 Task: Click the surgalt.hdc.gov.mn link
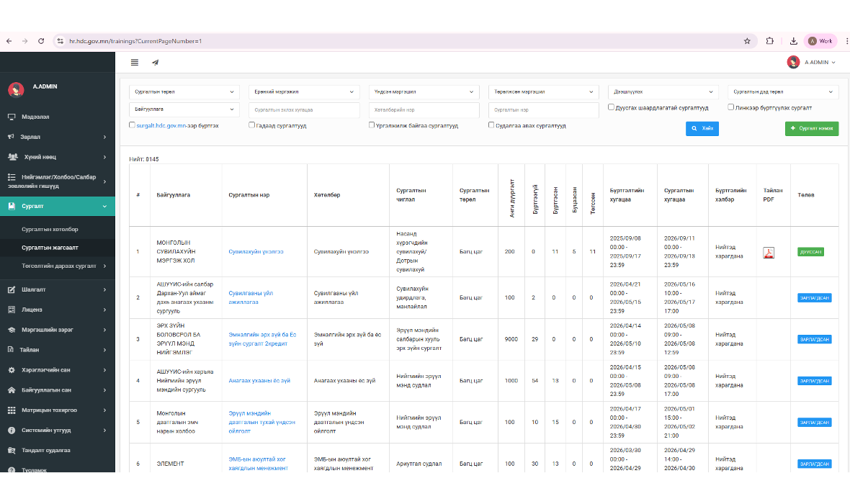(161, 126)
